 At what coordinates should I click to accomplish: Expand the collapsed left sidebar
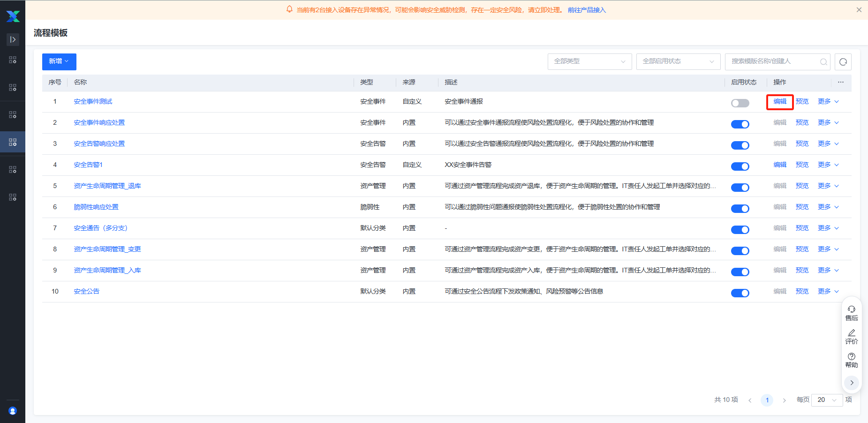[x=13, y=39]
